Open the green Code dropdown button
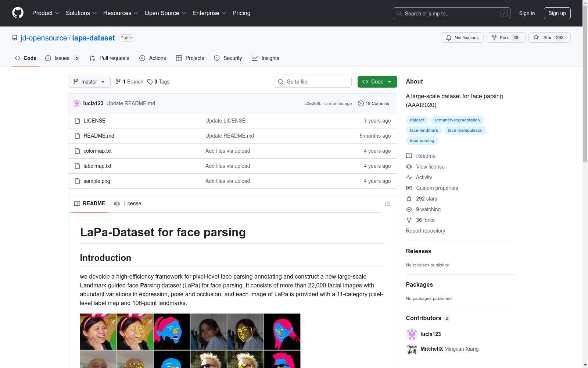The image size is (588, 368). [377, 82]
